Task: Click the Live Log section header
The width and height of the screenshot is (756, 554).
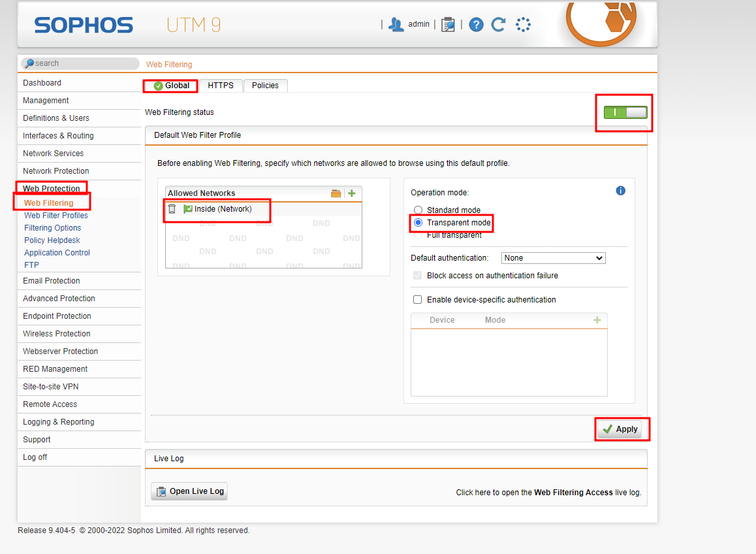Action: coord(396,459)
